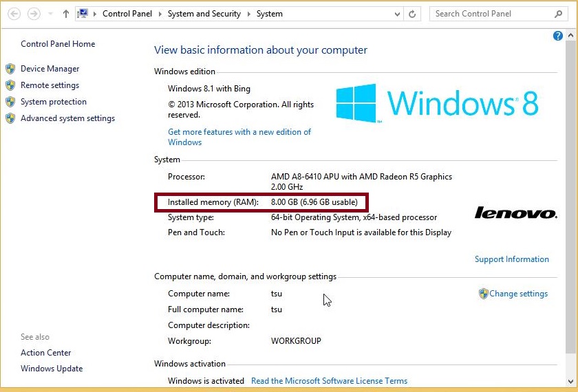Go up one level with Up arrow
The image size is (578, 392).
[x=66, y=14]
